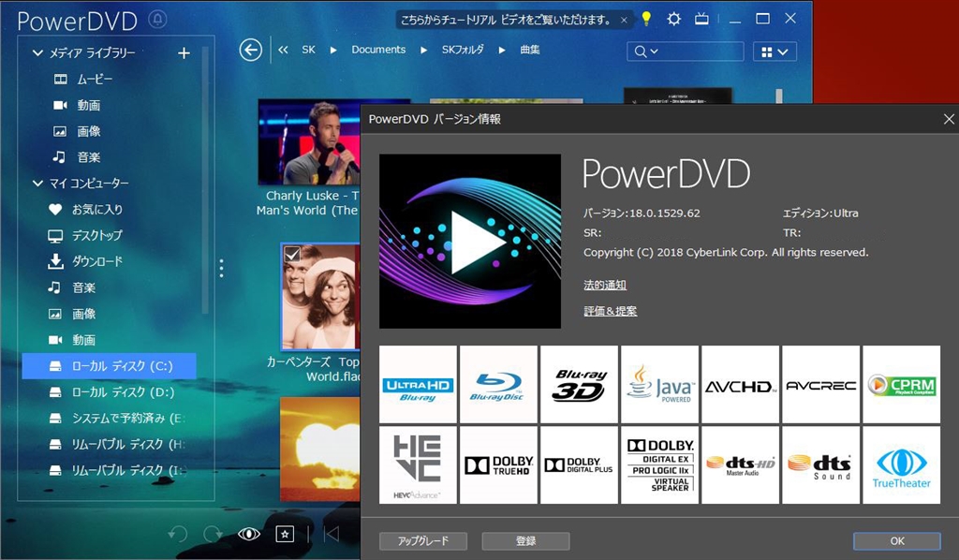Click the Documents breadcrumb
The image size is (959, 560).
(x=378, y=50)
